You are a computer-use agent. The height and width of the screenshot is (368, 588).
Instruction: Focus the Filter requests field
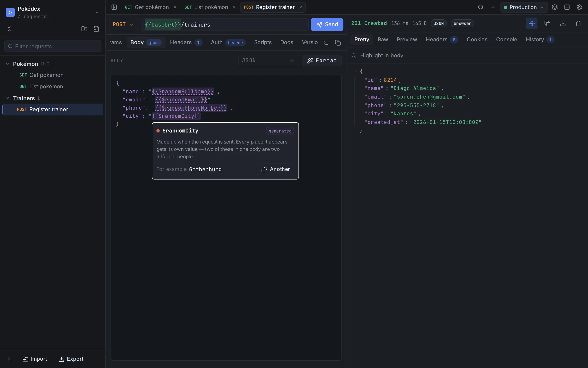53,46
